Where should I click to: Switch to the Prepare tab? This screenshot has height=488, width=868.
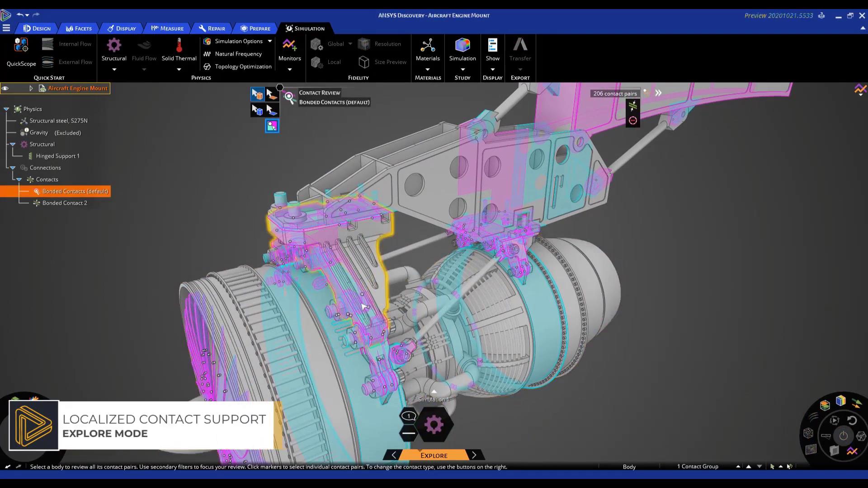tap(255, 28)
